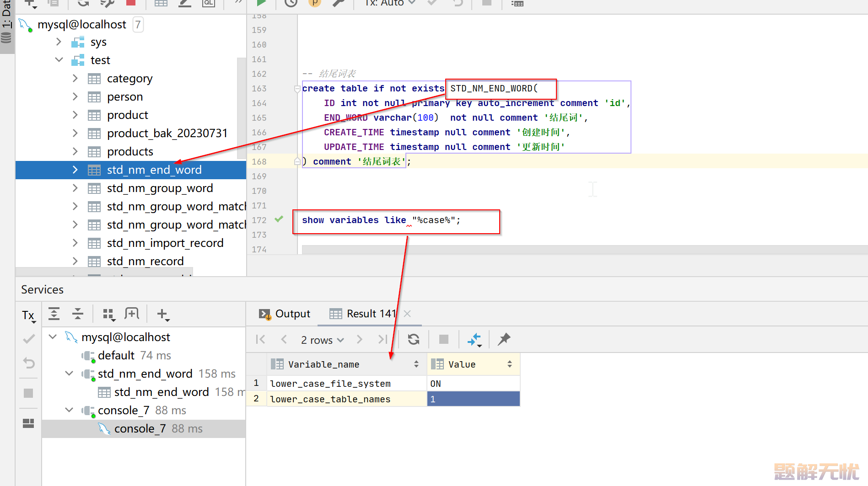Click the schema count badge 7
868x486 pixels.
(138, 24)
